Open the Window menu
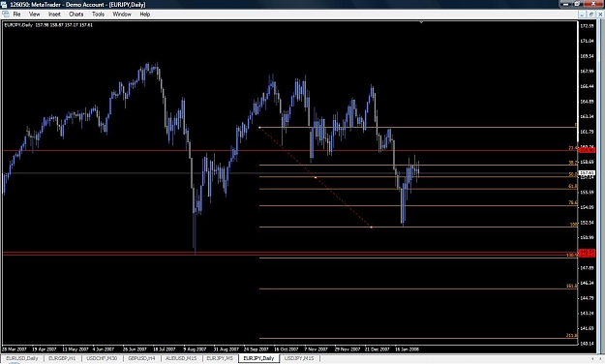605x364 pixels. point(122,15)
